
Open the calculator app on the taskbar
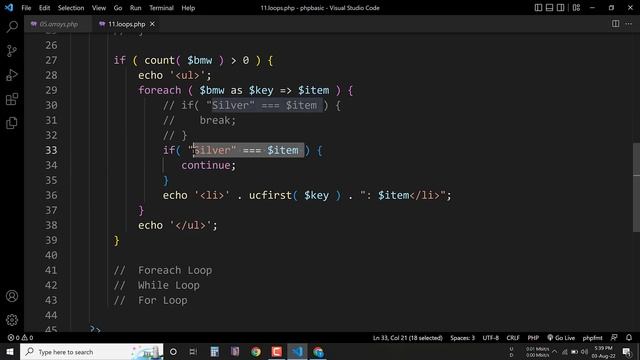[x=215, y=352]
